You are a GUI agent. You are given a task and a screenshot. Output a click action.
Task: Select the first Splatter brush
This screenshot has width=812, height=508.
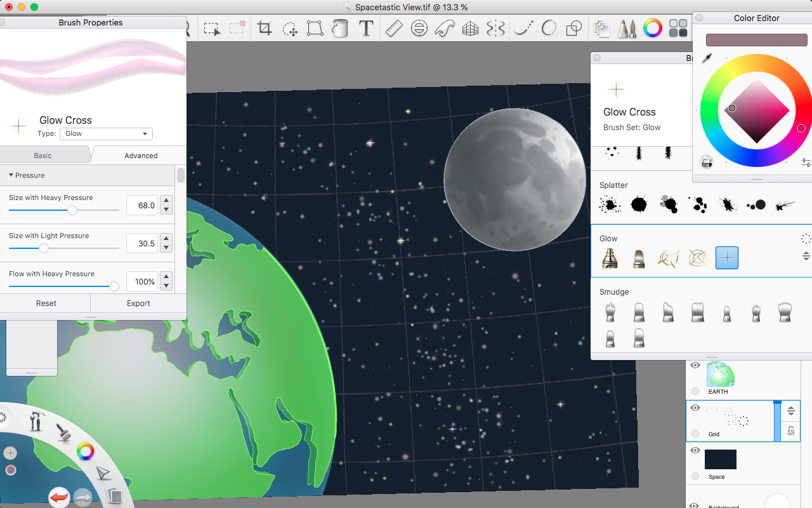(x=610, y=204)
